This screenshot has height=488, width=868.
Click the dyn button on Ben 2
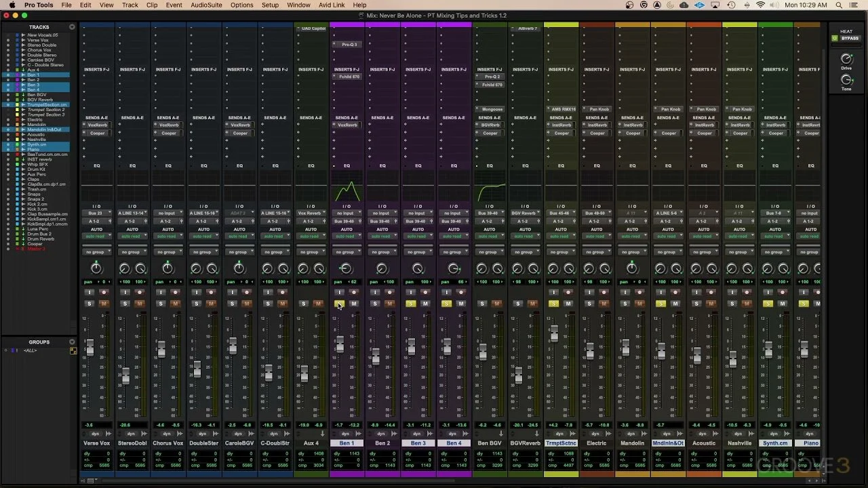[381, 434]
